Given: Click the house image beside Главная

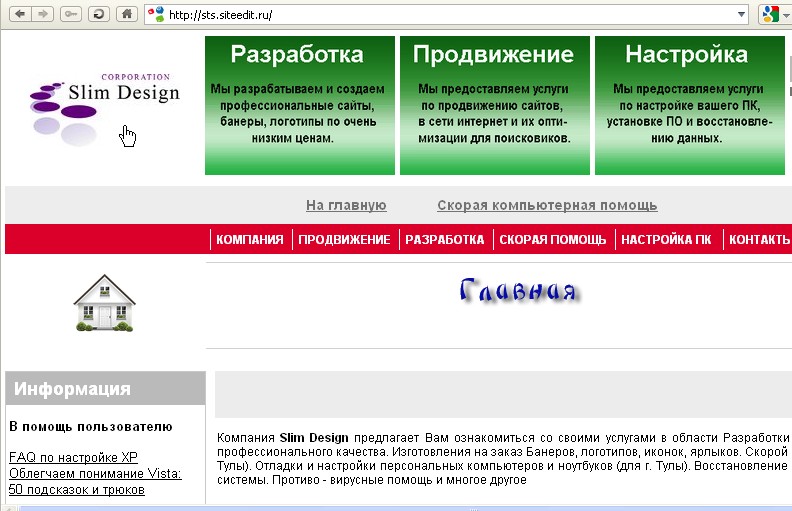Looking at the screenshot, I should 104,302.
